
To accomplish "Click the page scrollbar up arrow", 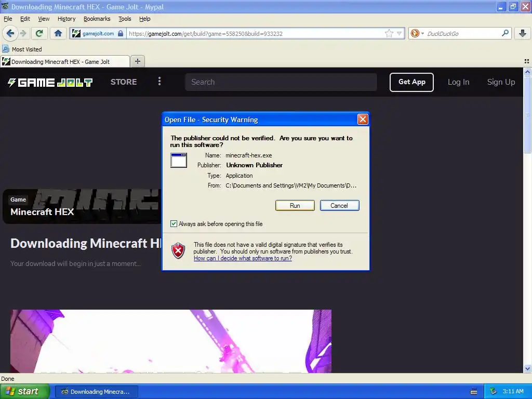I will point(527,72).
